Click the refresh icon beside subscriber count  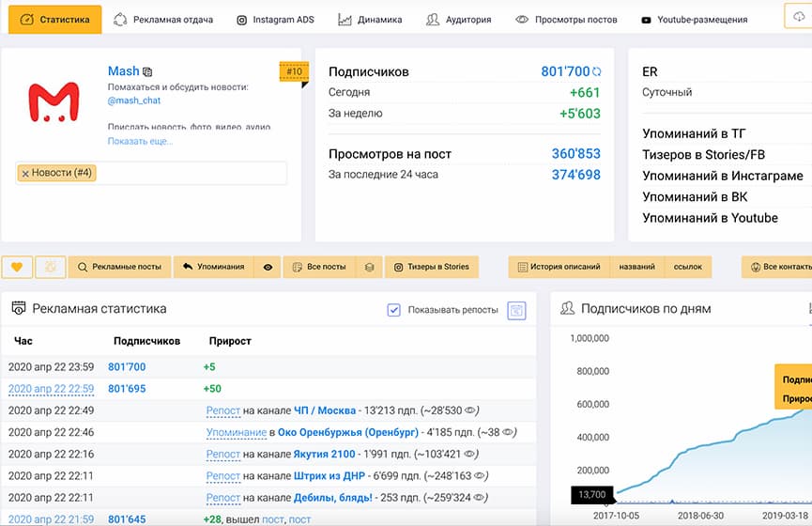pyautogui.click(x=596, y=72)
